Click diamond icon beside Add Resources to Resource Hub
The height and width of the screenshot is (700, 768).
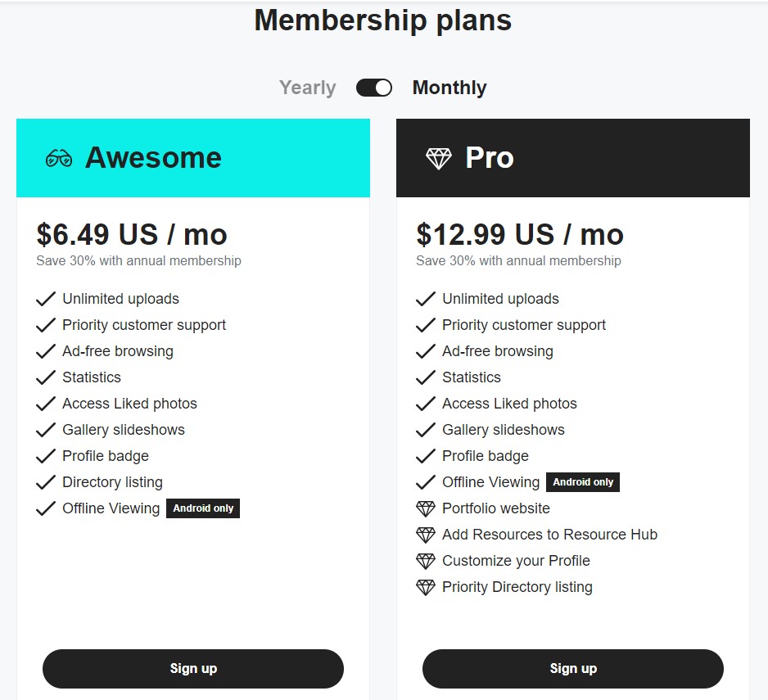point(426,535)
